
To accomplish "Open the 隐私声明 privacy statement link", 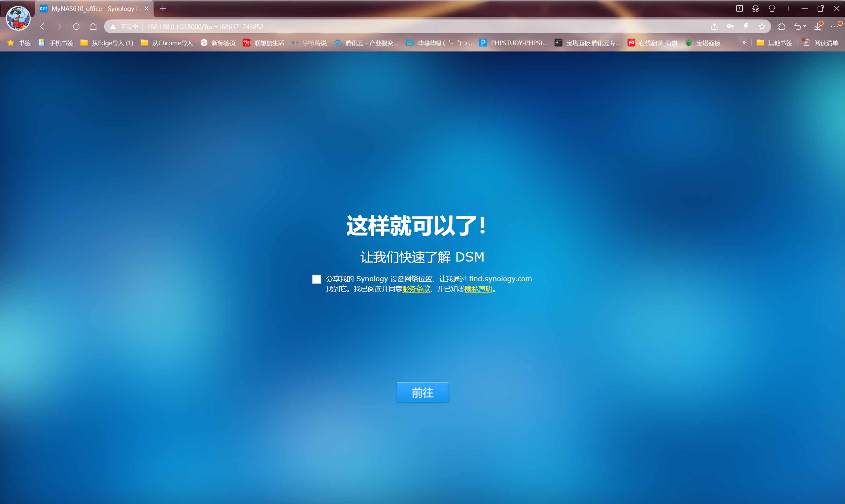I will coord(478,289).
